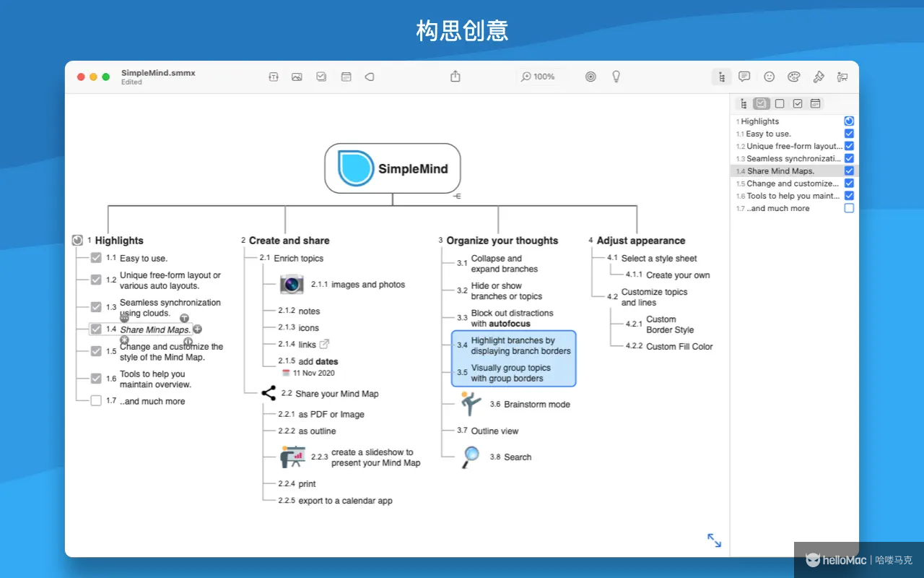Screen dimensions: 924x578
Task: Select topic '2.1.2 notes'
Action: tap(299, 311)
